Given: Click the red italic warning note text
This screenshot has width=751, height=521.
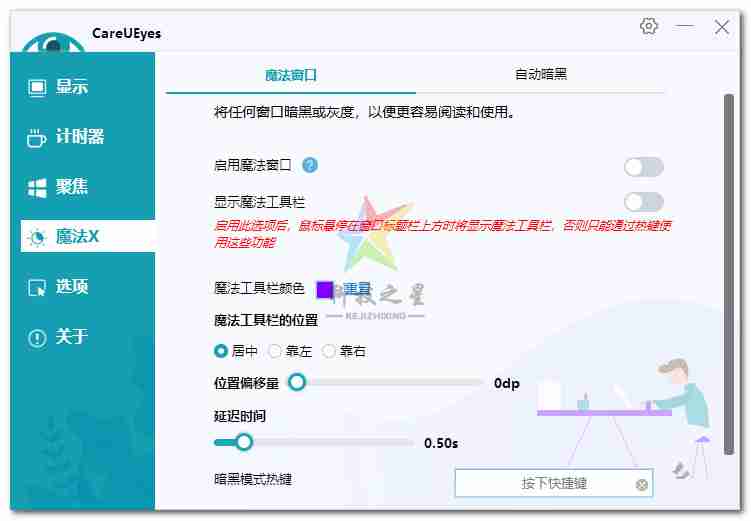Looking at the screenshot, I should click(443, 234).
